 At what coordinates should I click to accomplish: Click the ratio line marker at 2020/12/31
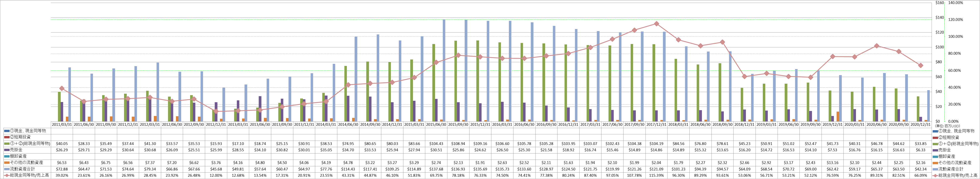coord(920,66)
